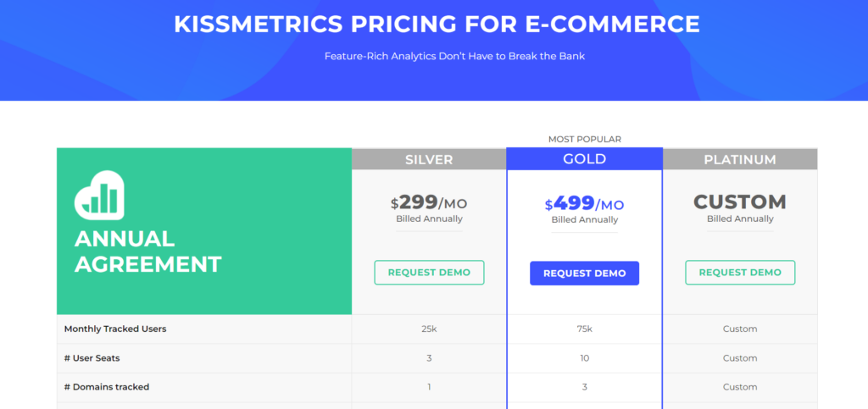This screenshot has width=868, height=409.
Task: Select the PLATINUM plan column header
Action: (x=740, y=159)
